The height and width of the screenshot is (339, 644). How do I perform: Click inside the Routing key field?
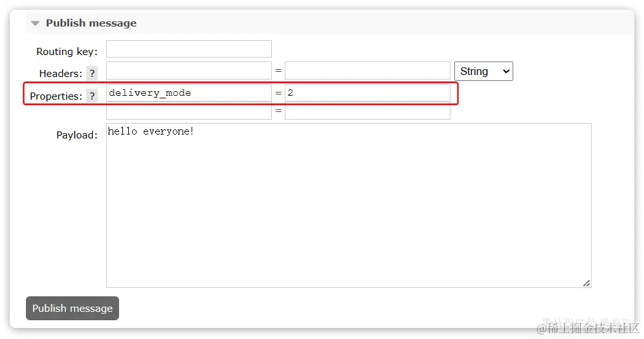pyautogui.click(x=189, y=49)
